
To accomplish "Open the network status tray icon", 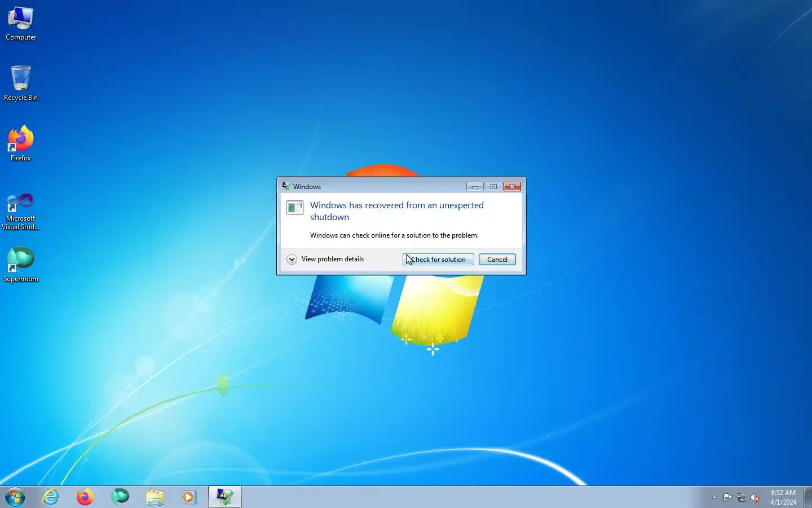I will click(x=742, y=498).
